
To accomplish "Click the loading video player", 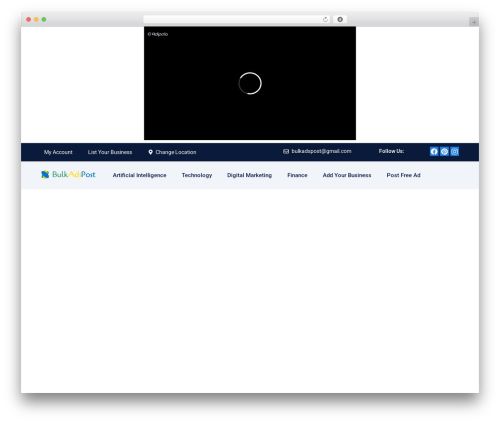I will (250, 83).
